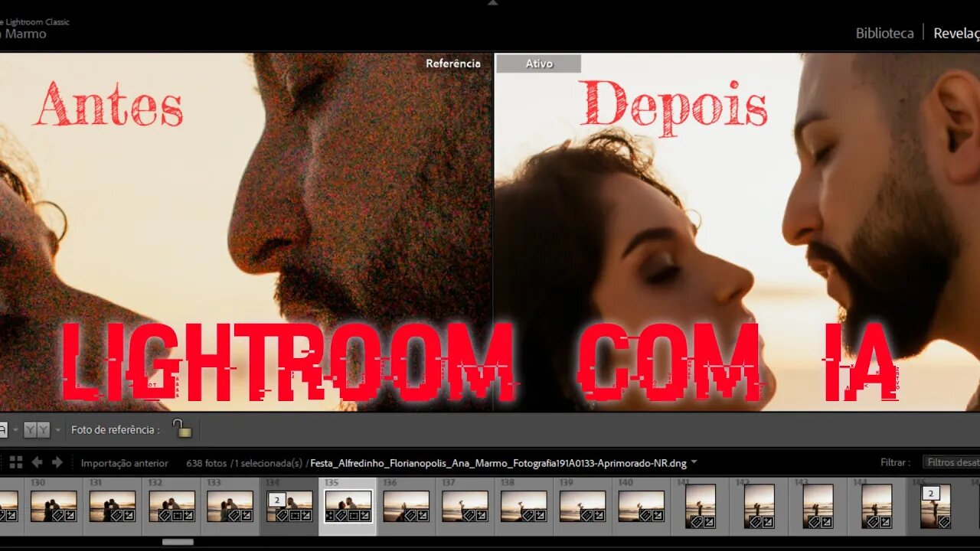The height and width of the screenshot is (551, 980).
Task: Click the Filtrar label
Action: click(x=895, y=462)
